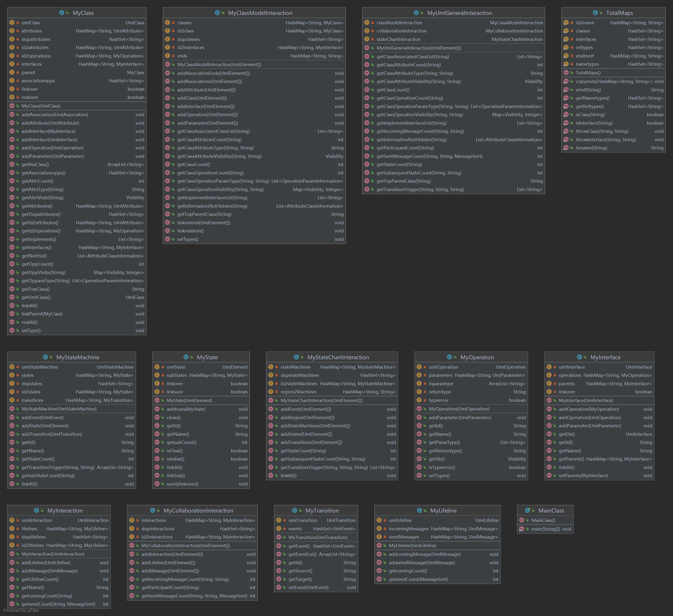
Task: Select the MyOperation class title
Action: (x=477, y=357)
